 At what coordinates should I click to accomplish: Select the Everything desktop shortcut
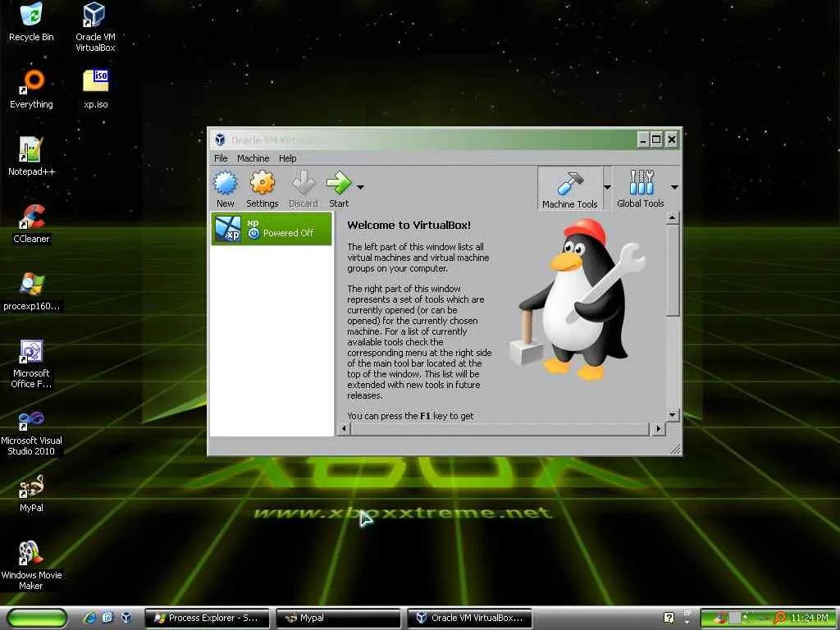32,89
